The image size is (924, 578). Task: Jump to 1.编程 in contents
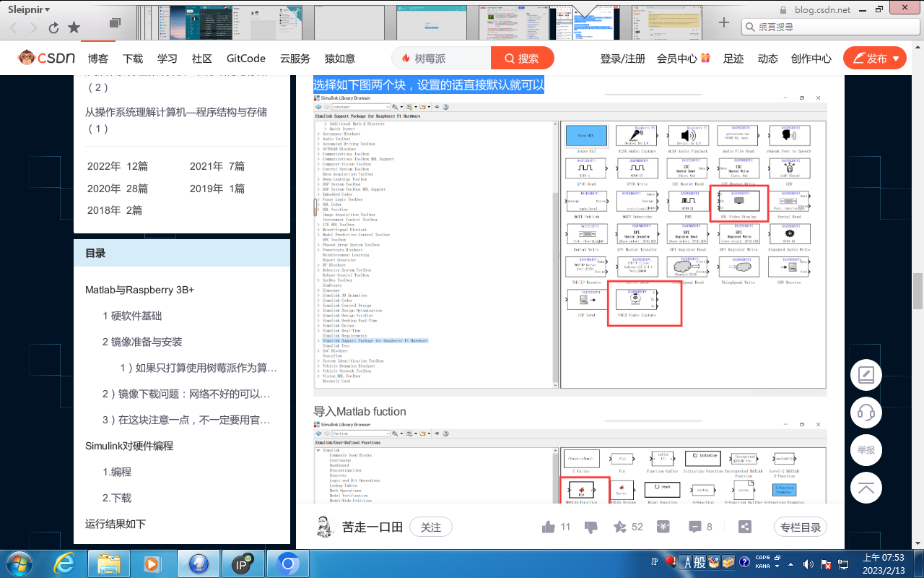click(x=117, y=472)
